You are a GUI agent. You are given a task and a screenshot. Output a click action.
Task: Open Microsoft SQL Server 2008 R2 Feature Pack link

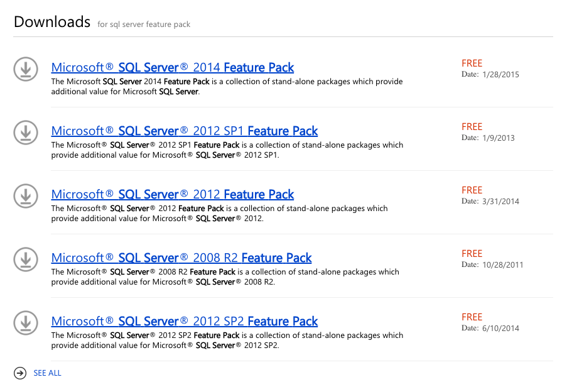pos(181,258)
